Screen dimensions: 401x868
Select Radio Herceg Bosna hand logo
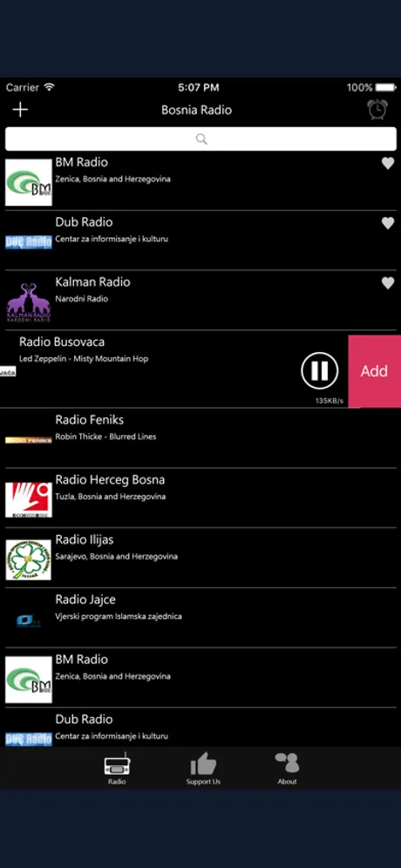(x=29, y=500)
